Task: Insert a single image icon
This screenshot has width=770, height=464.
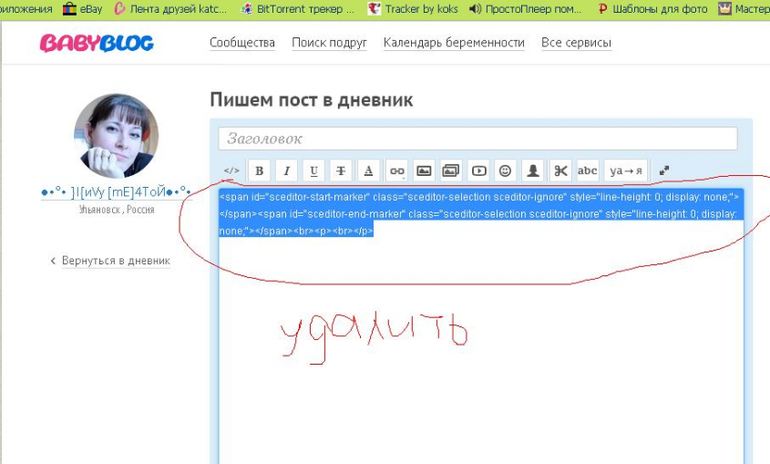Action: tap(424, 171)
